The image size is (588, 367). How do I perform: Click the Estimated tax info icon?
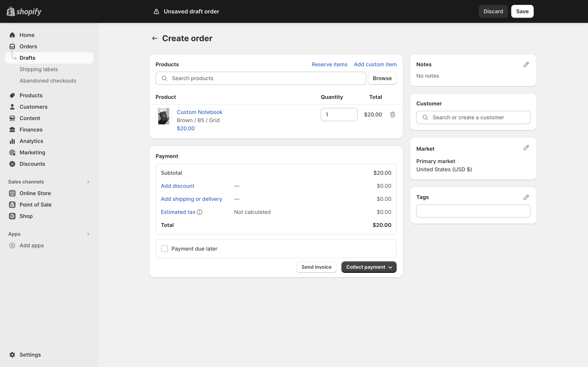[x=199, y=212]
